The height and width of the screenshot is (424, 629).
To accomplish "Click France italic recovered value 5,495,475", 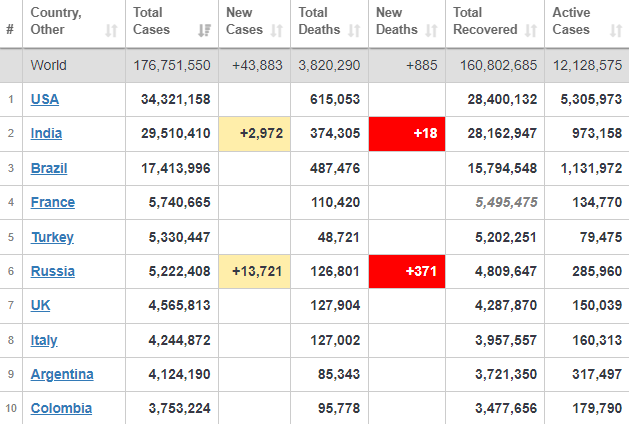I will [x=506, y=202].
